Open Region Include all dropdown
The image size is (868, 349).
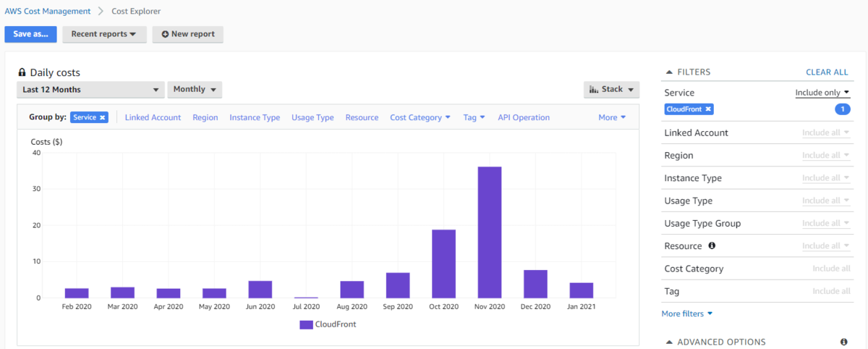[x=826, y=155]
